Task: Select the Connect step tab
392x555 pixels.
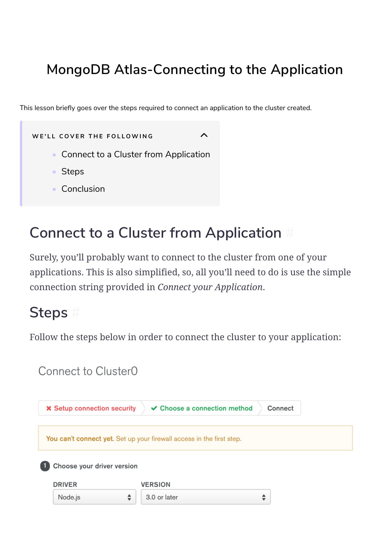Action: [x=280, y=408]
